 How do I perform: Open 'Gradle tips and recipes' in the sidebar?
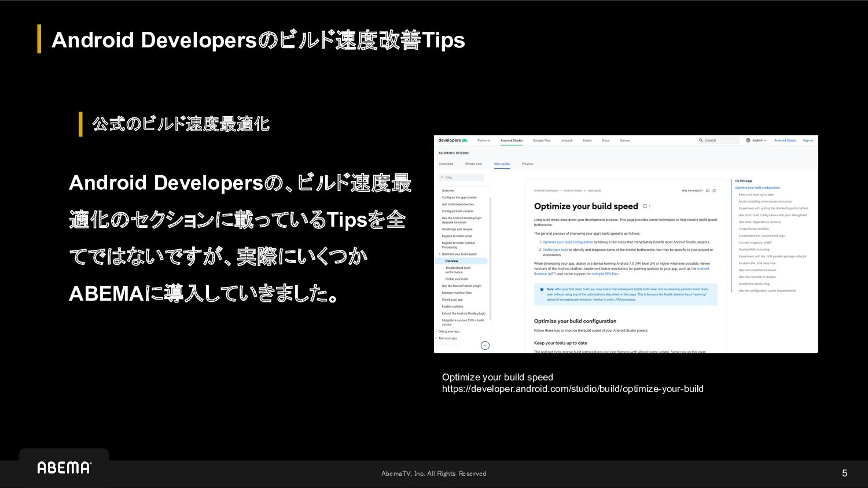(457, 229)
